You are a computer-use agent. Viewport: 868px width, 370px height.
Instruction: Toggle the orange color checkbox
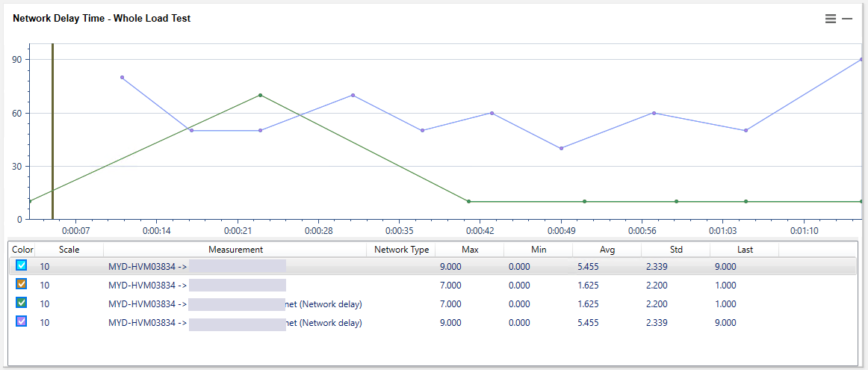[x=22, y=285]
